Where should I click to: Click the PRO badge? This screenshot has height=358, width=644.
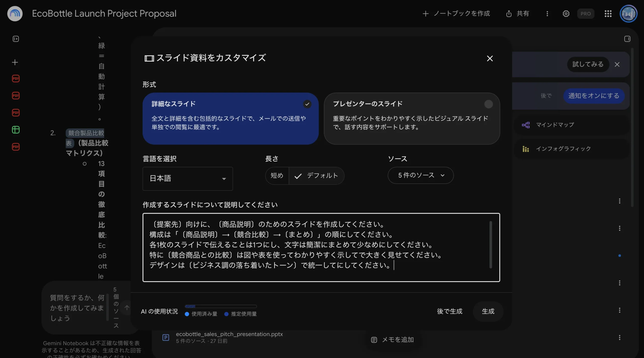click(x=586, y=14)
